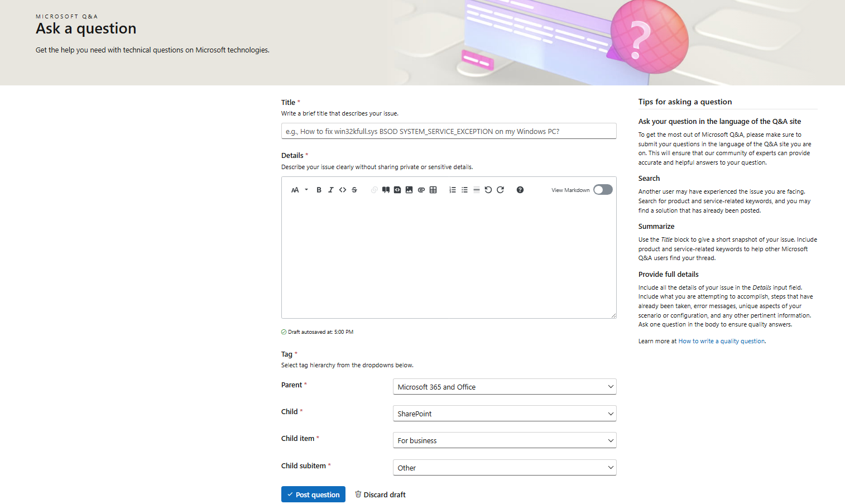This screenshot has width=845, height=504.
Task: Focus the Title input field
Action: click(449, 131)
